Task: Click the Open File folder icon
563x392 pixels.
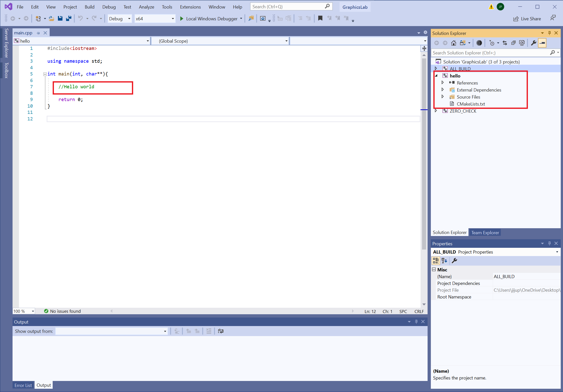Action: [51, 18]
